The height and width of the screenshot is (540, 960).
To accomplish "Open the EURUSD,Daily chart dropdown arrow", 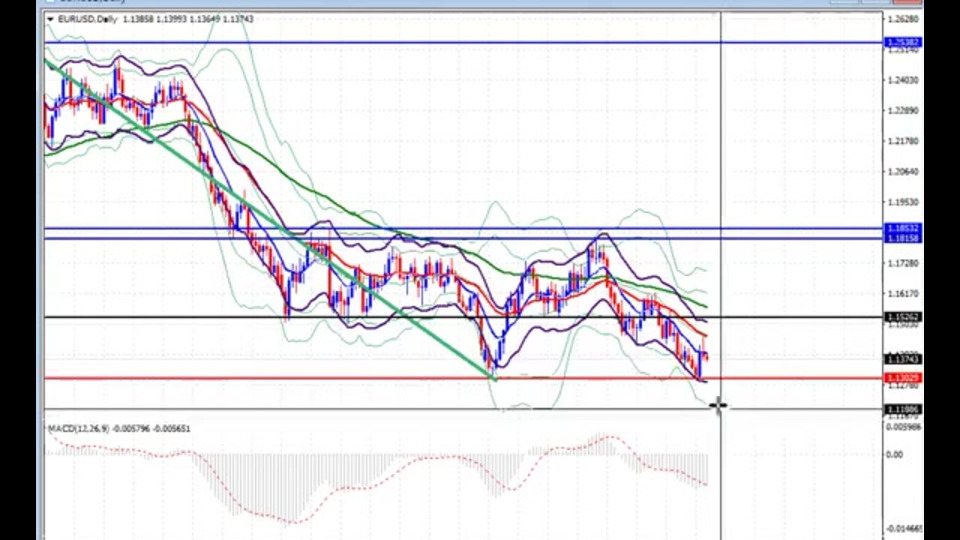I will point(50,20).
